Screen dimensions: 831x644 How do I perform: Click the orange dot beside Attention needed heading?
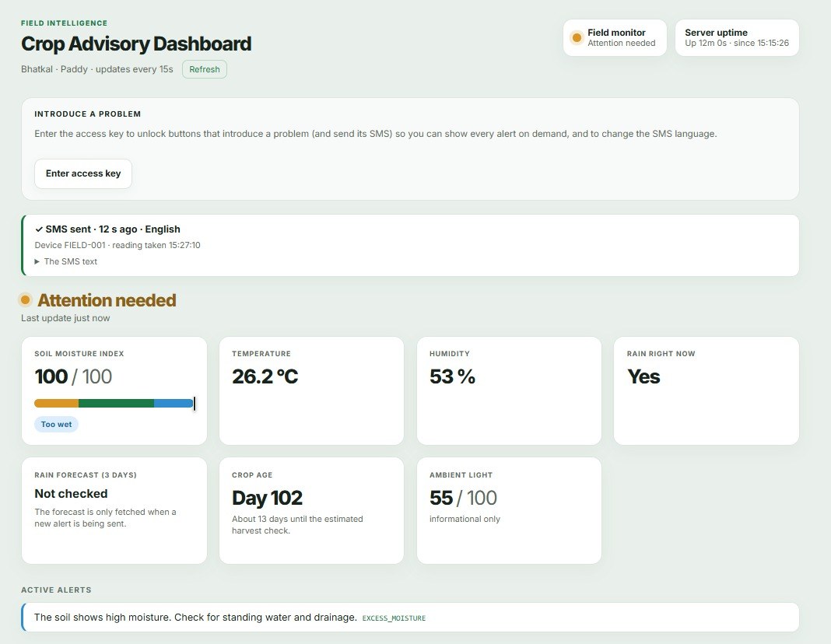click(25, 300)
